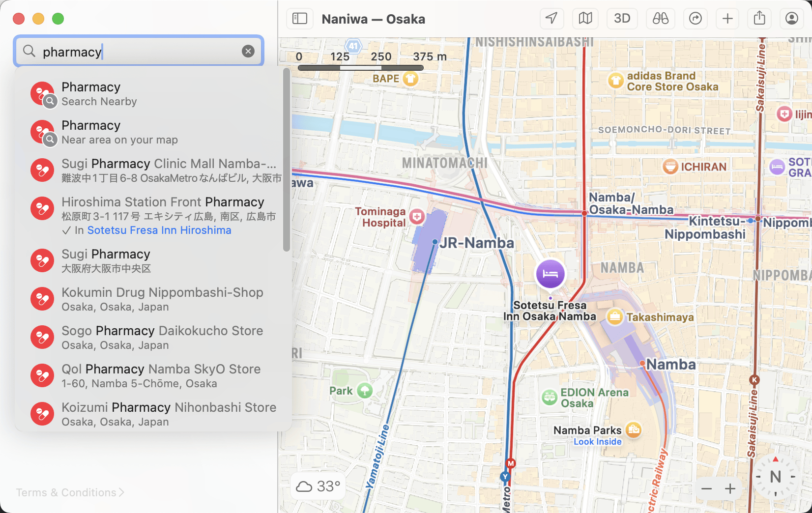
Task: Select Pharmacy Search Nearby suggestion
Action: point(152,94)
